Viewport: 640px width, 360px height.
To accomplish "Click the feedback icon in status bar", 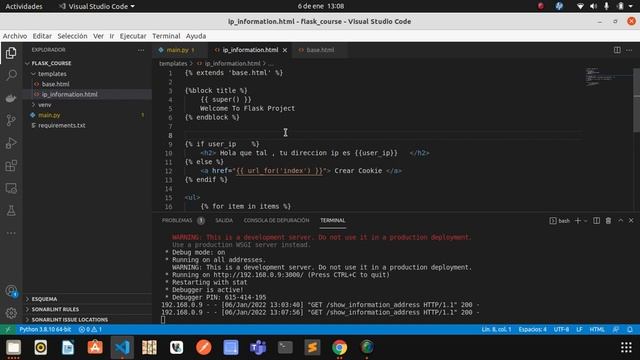I will 616,329.
